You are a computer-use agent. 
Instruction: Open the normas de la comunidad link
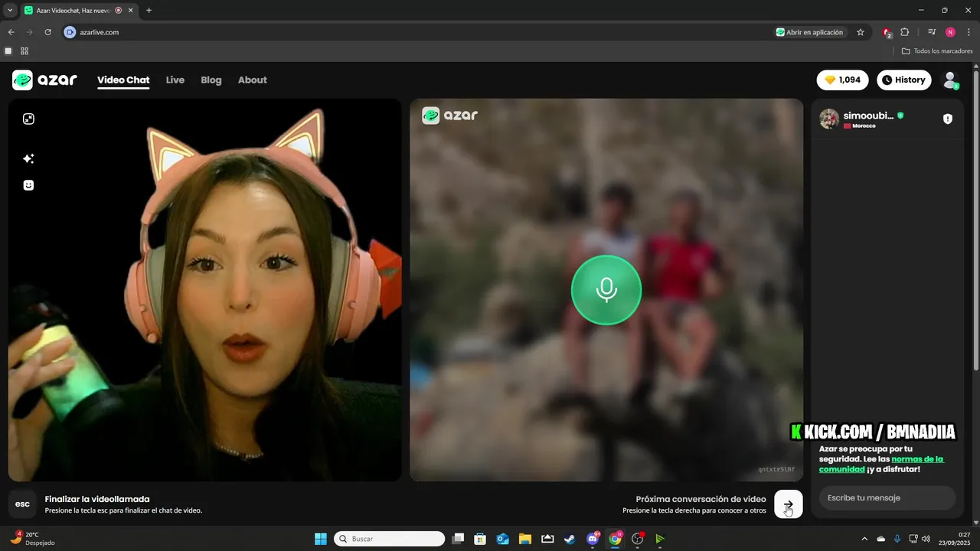[882, 464]
